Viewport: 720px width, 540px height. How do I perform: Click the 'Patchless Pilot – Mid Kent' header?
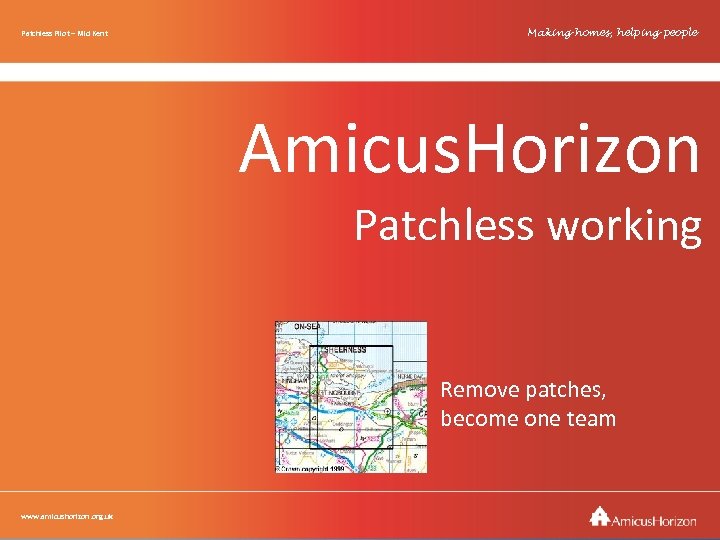(x=65, y=33)
